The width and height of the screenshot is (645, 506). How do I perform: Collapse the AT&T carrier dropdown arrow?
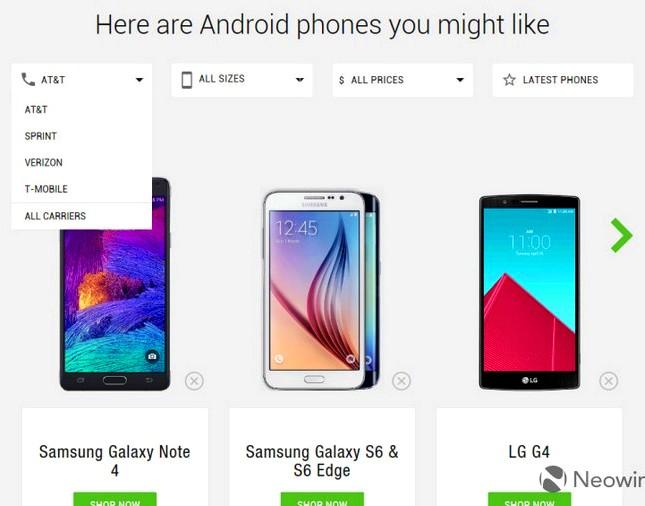(x=139, y=80)
